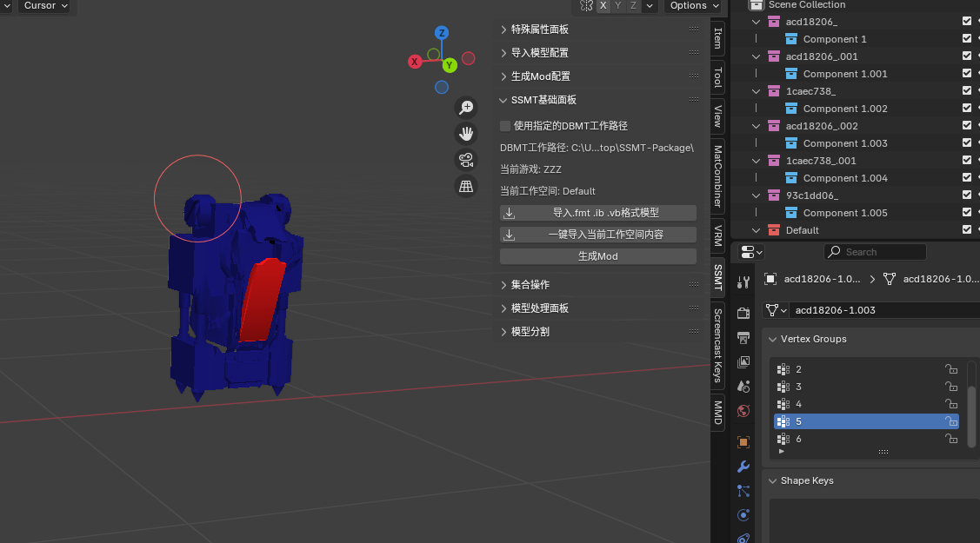
Task: Open the Output properties tab icon
Action: tap(743, 338)
